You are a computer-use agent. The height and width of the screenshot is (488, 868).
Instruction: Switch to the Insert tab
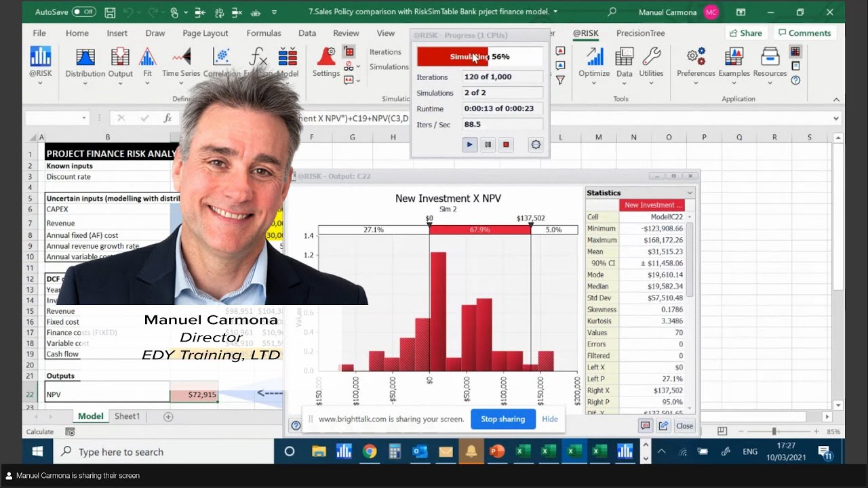(117, 33)
